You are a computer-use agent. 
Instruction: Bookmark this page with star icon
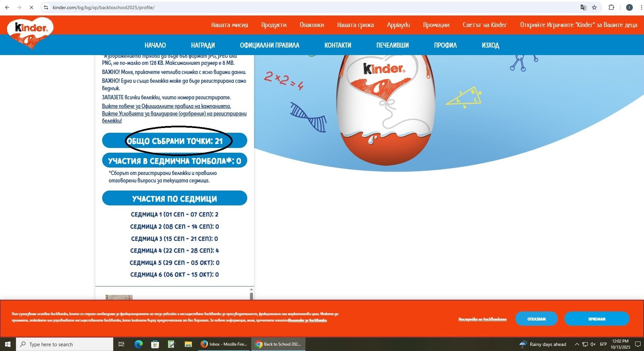(x=594, y=7)
